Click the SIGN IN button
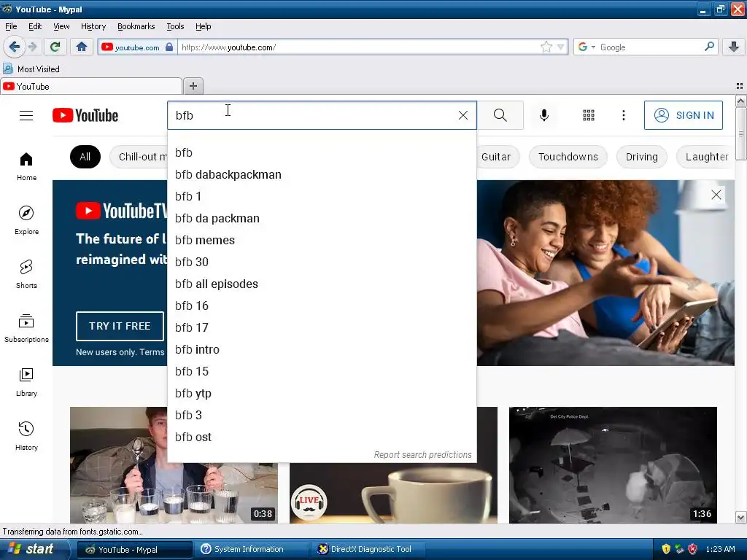Viewport: 747px width, 560px height. click(x=683, y=115)
